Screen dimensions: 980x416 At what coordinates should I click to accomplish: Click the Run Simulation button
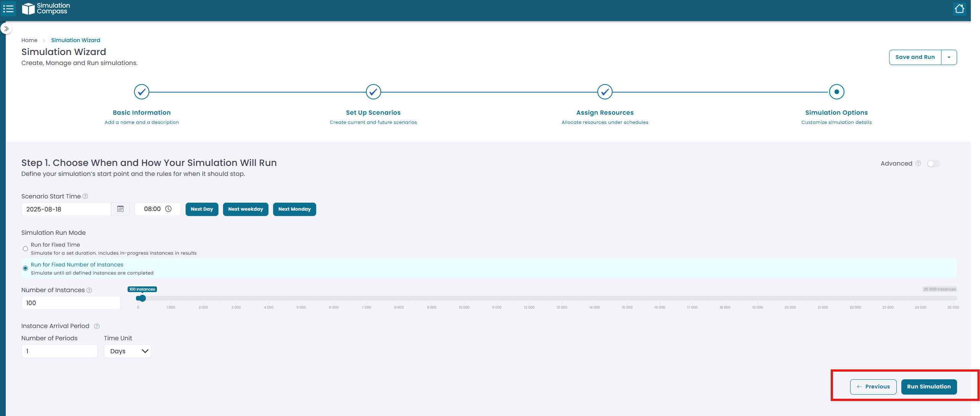(x=928, y=387)
